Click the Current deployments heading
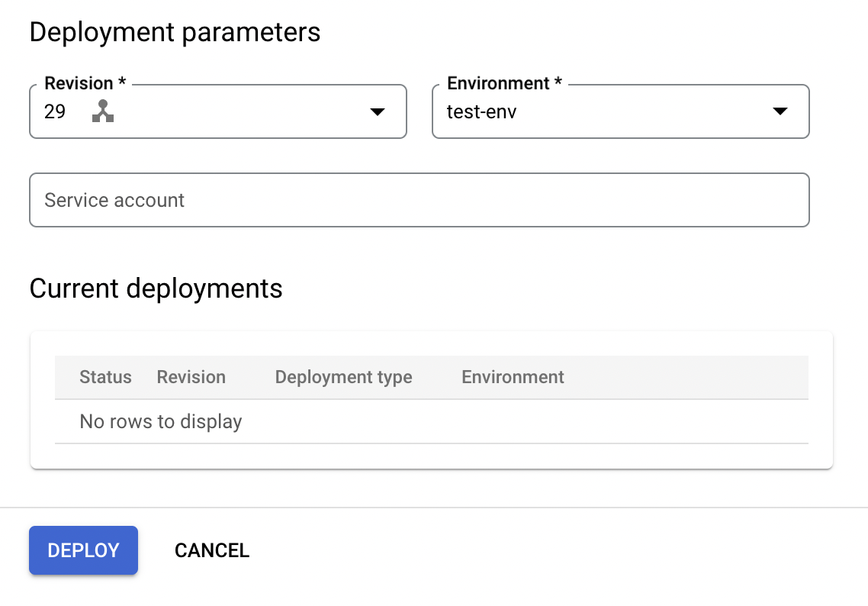This screenshot has width=868, height=606. [x=156, y=288]
